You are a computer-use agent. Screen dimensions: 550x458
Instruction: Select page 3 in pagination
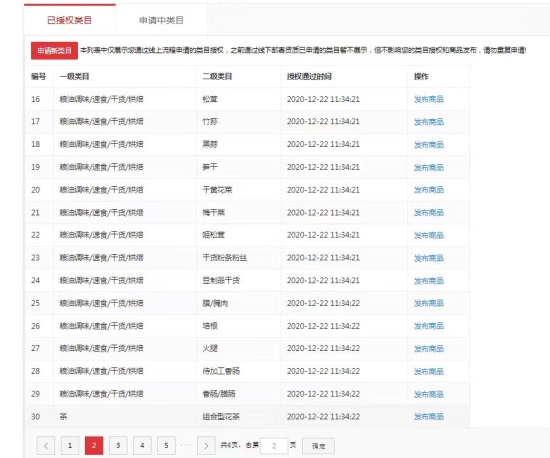118,446
